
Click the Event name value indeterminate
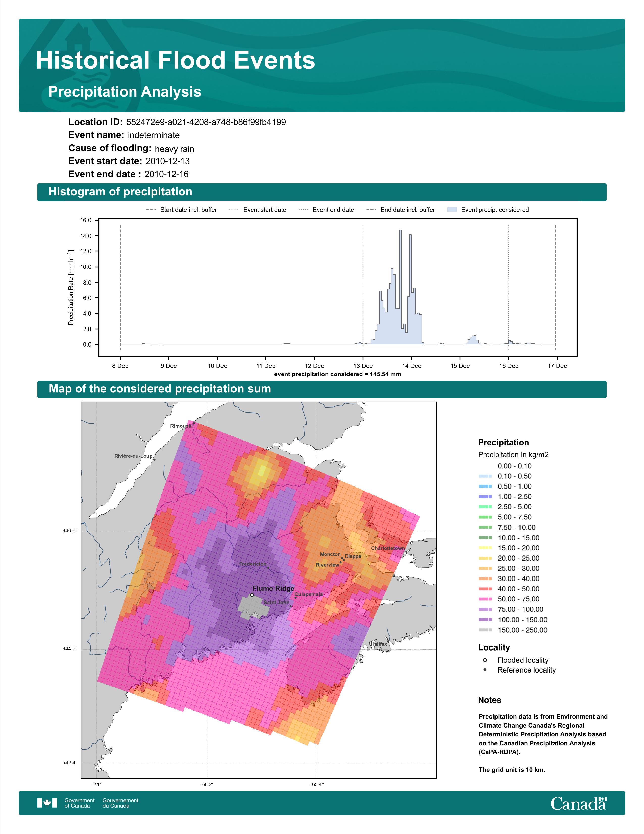(154, 135)
